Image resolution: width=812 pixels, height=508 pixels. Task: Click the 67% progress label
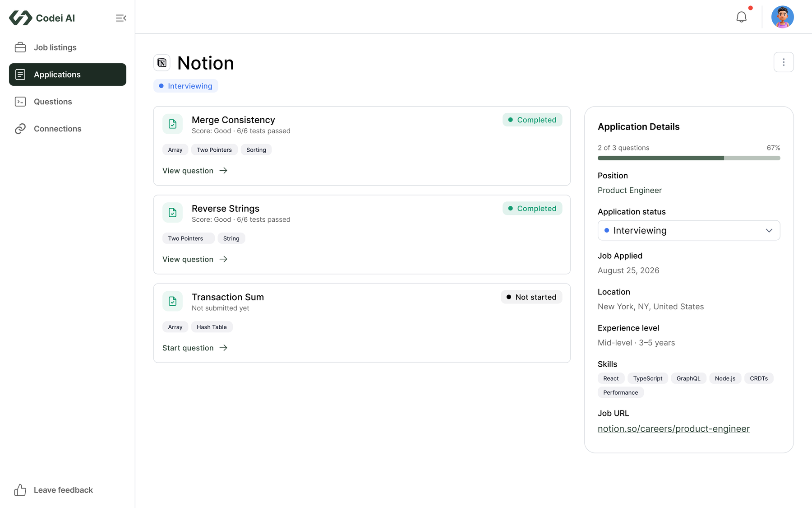(x=773, y=148)
